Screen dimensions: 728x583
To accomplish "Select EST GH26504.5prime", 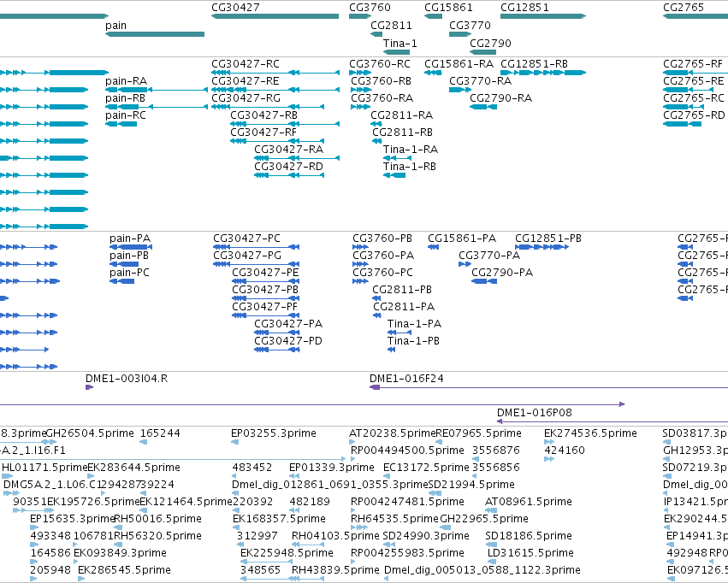I will (90, 433).
